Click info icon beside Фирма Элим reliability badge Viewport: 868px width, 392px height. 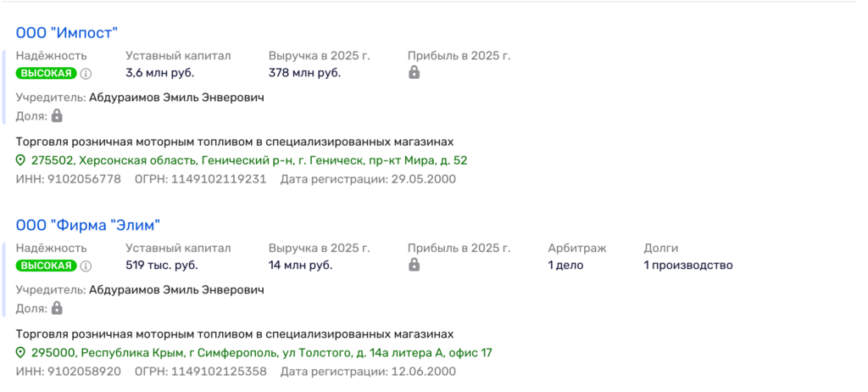click(x=86, y=266)
